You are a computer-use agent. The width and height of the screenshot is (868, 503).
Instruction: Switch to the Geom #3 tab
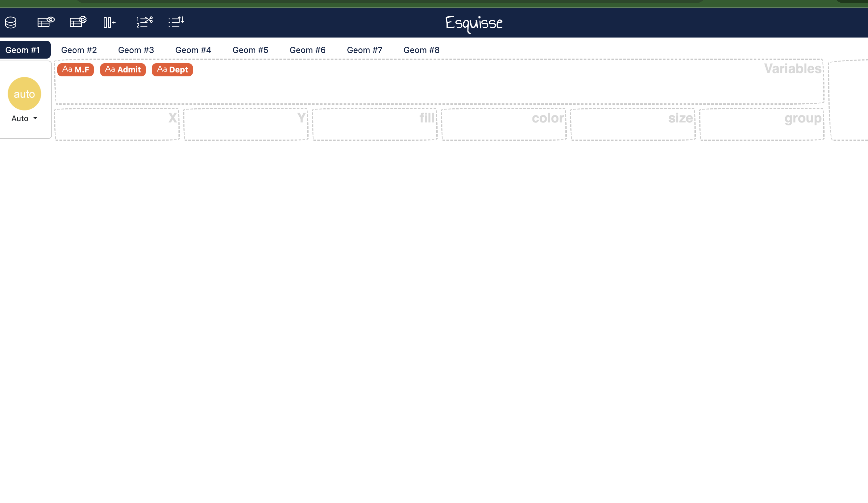coord(136,50)
